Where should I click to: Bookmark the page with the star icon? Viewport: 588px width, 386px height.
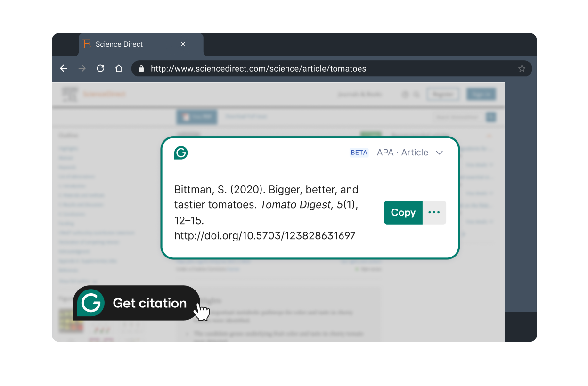click(x=522, y=69)
